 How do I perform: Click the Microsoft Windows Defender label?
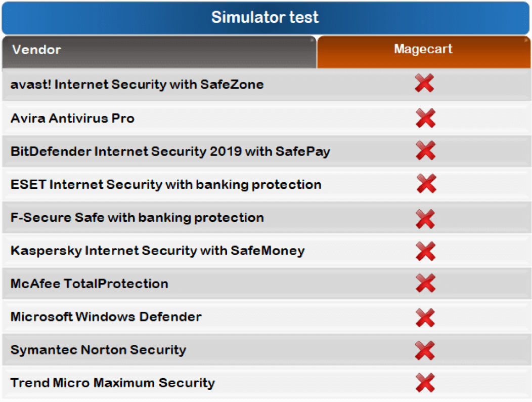(106, 317)
